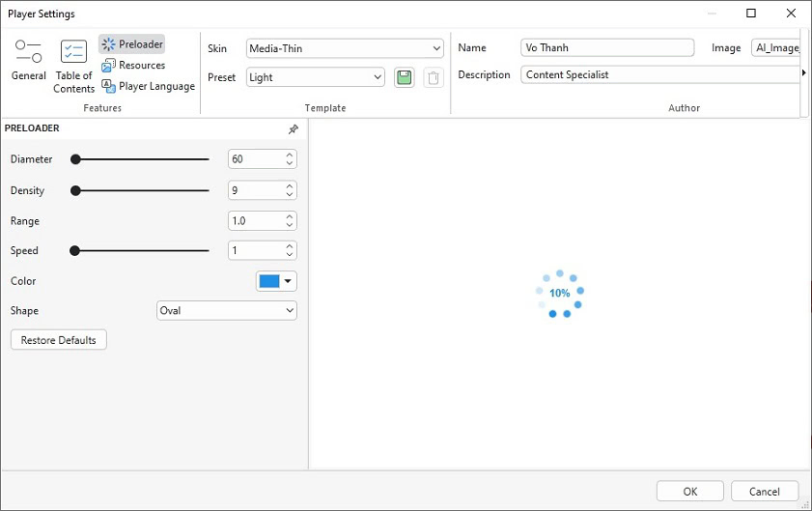812x511 pixels.
Task: Open the Resources feature
Action: coord(133,66)
